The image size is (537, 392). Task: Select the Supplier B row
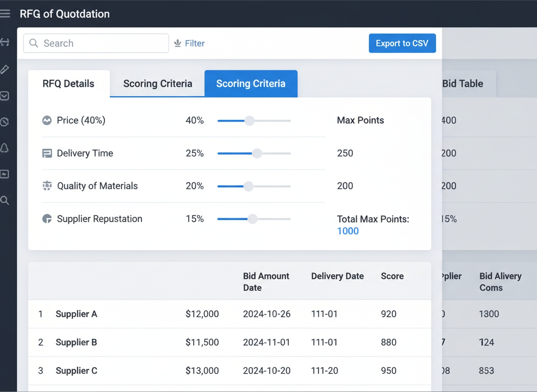click(76, 343)
